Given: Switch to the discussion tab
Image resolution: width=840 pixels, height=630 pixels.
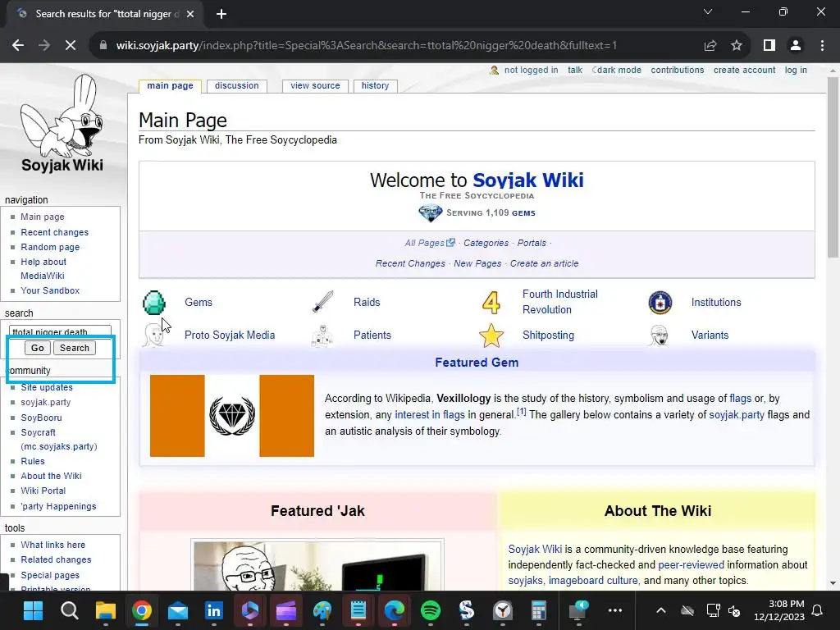Looking at the screenshot, I should click(x=237, y=85).
